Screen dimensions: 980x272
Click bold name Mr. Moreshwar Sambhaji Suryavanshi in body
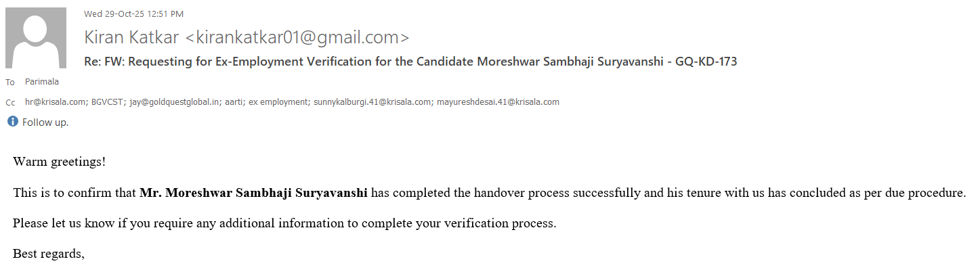(x=253, y=193)
